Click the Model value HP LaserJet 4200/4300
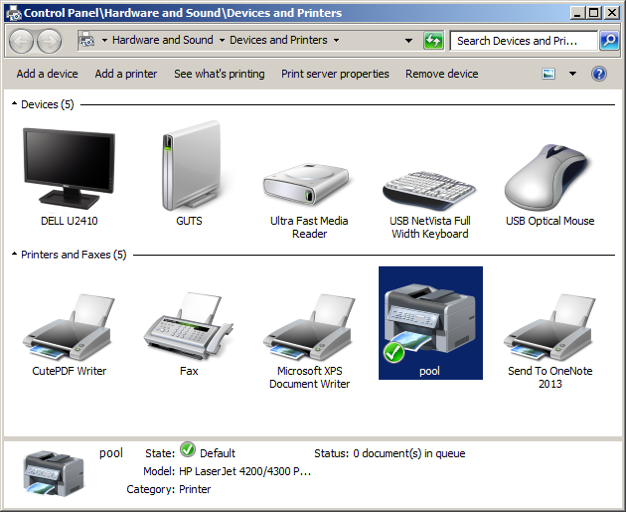Viewport: 626px width, 512px height. tap(245, 471)
